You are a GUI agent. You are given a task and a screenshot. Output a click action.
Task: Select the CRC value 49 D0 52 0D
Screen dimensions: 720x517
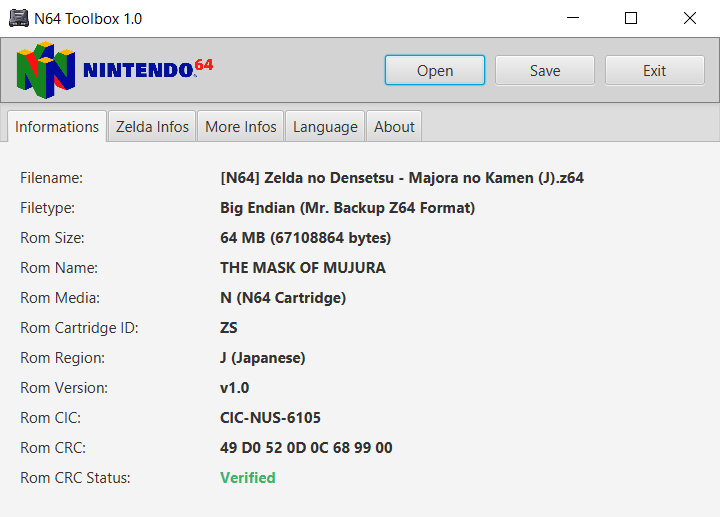coord(306,448)
